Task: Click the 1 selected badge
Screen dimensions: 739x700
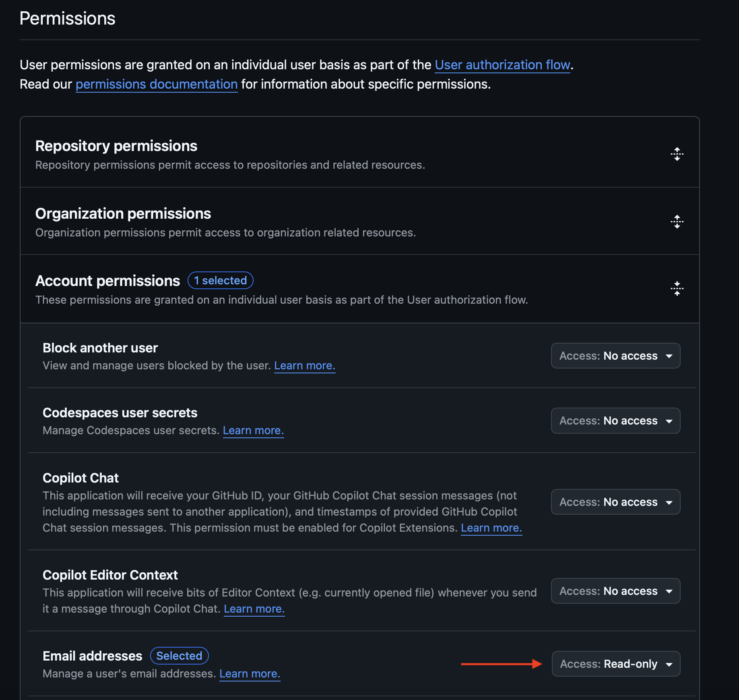Action: tap(221, 280)
